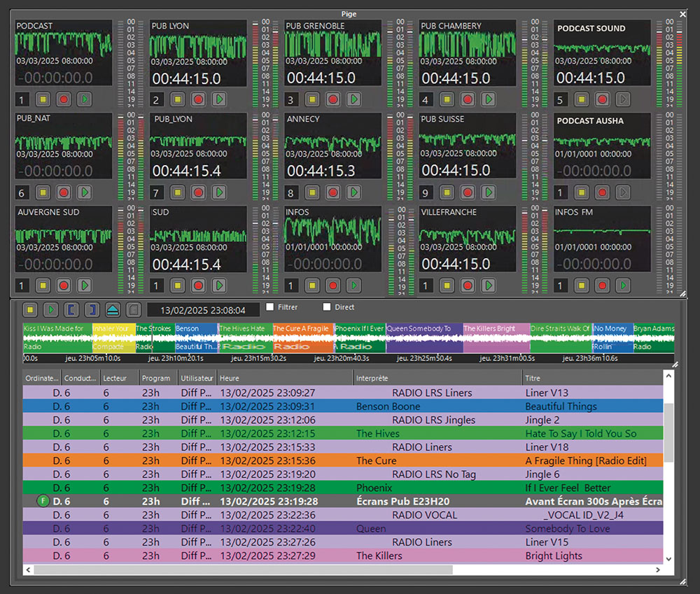Click the playlist's horizontal scrollbar
Screen dimensions: 700x594
pyautogui.click(x=280, y=570)
